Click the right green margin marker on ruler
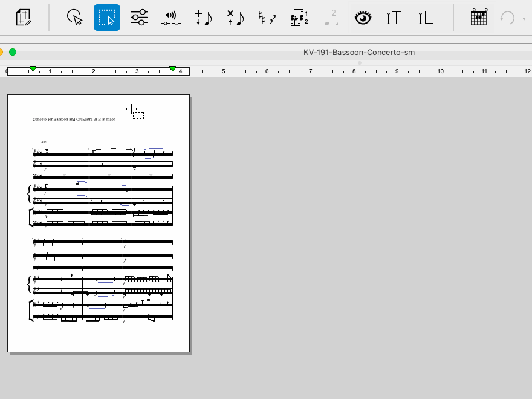This screenshot has width=532, height=399. (172, 69)
